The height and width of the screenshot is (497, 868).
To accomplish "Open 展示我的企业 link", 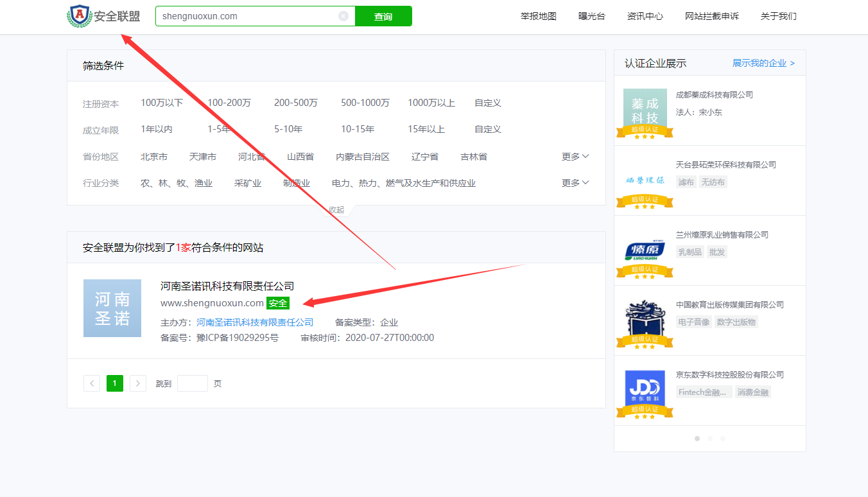I will point(763,63).
